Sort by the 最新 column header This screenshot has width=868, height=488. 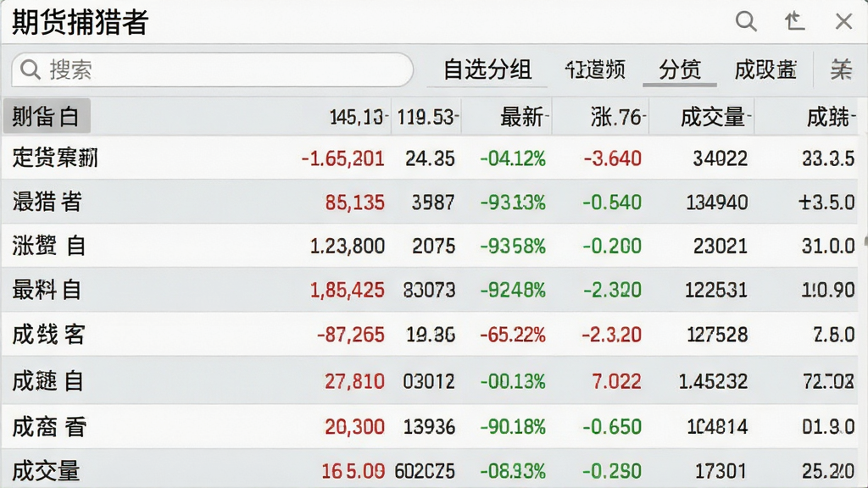[x=522, y=117]
